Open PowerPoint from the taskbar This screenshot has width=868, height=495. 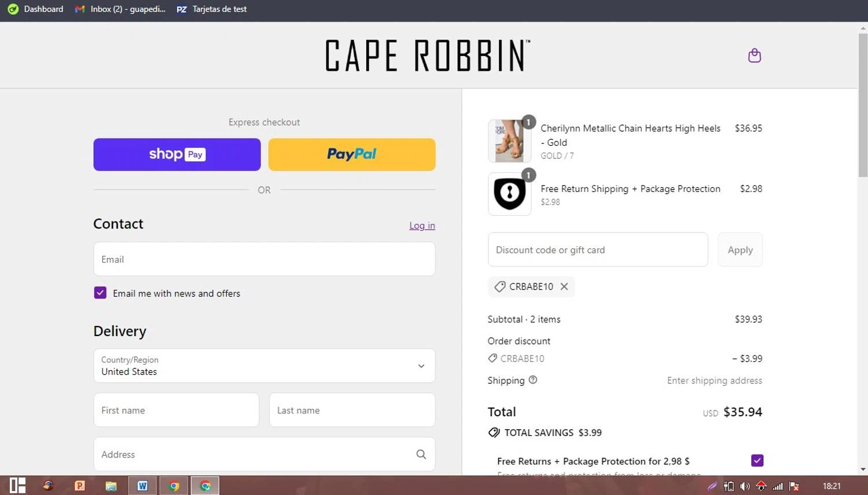point(80,486)
